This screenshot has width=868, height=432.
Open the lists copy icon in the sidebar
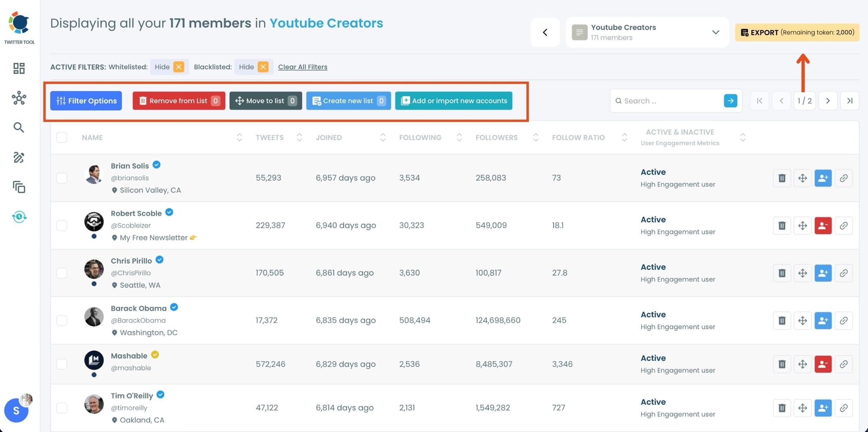(19, 187)
